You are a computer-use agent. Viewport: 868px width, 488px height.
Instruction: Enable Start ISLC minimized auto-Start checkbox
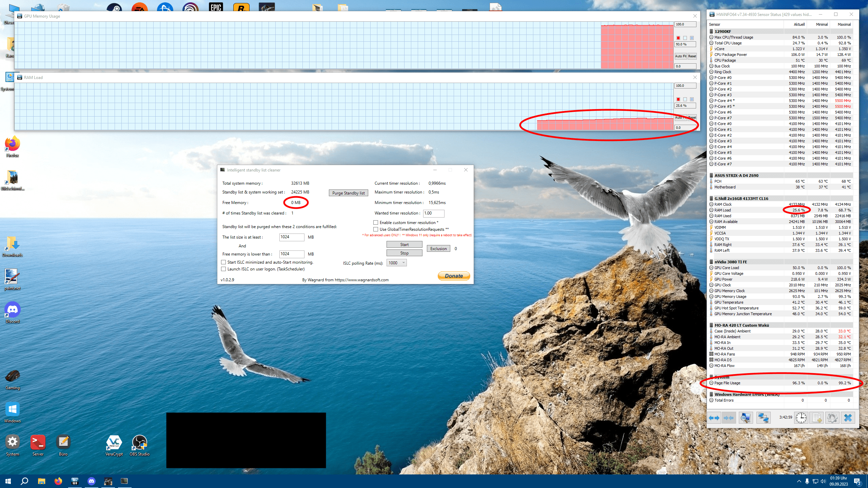(x=224, y=262)
